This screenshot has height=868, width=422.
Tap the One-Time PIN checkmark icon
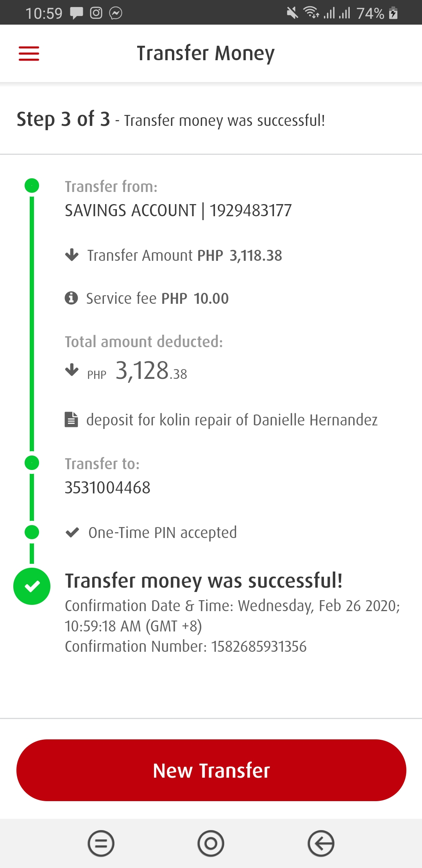tap(72, 533)
